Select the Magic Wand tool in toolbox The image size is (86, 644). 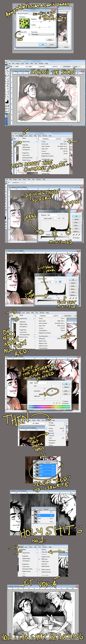coord(8,74)
